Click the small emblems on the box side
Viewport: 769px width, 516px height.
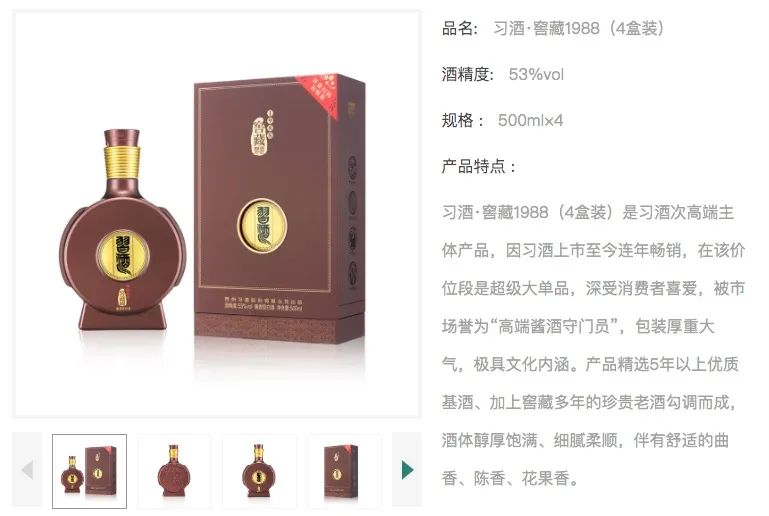coord(352,216)
